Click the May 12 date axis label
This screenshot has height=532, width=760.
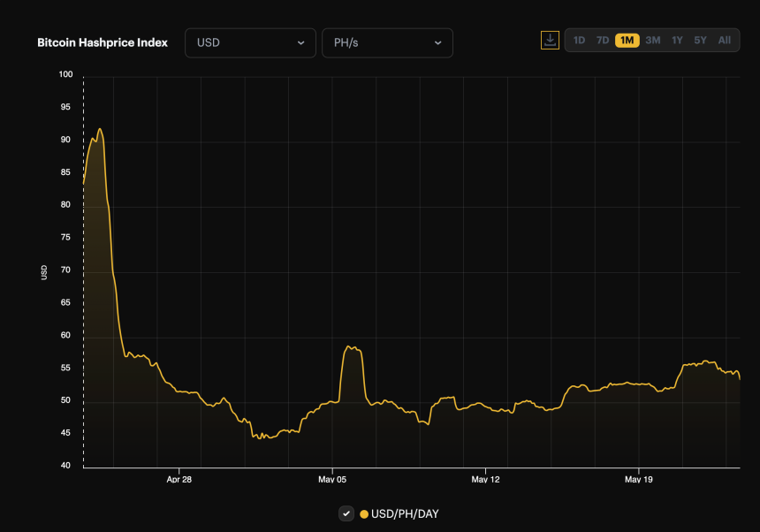(x=485, y=480)
